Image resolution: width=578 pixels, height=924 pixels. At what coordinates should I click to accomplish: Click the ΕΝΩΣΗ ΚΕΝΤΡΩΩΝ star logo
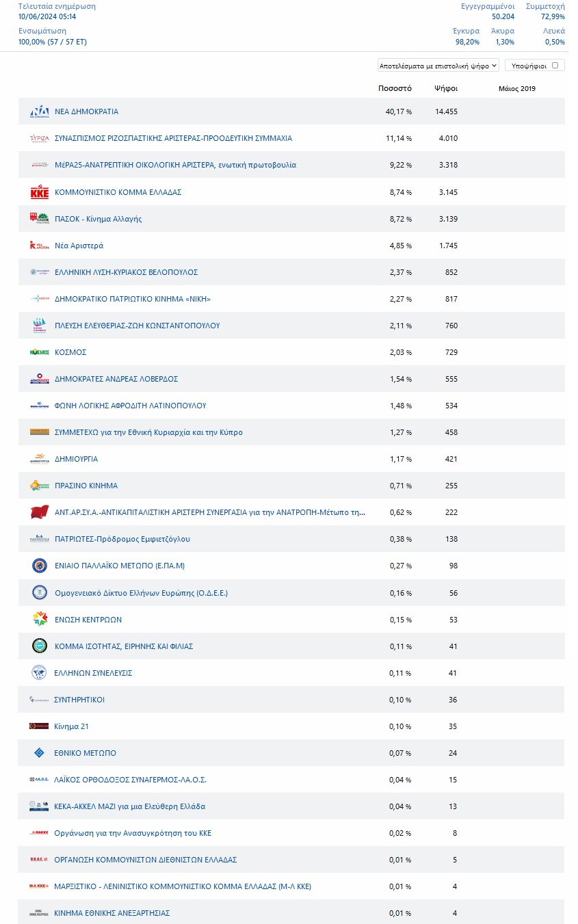(40, 619)
